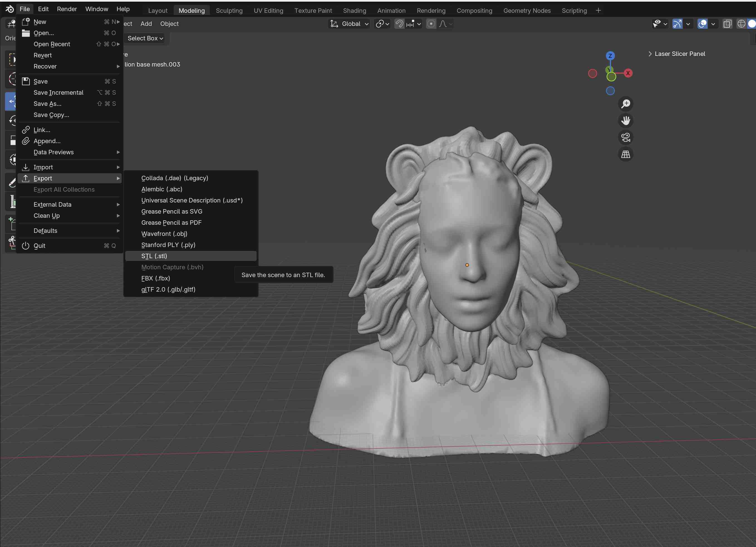
Task: Choose Alembic (.abc) export option
Action: pos(191,189)
